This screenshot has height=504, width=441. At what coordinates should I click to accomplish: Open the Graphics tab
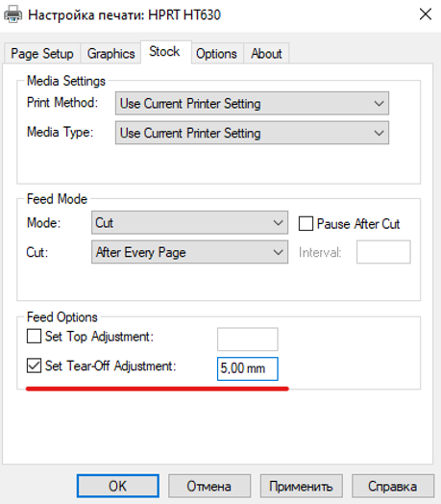coord(110,53)
